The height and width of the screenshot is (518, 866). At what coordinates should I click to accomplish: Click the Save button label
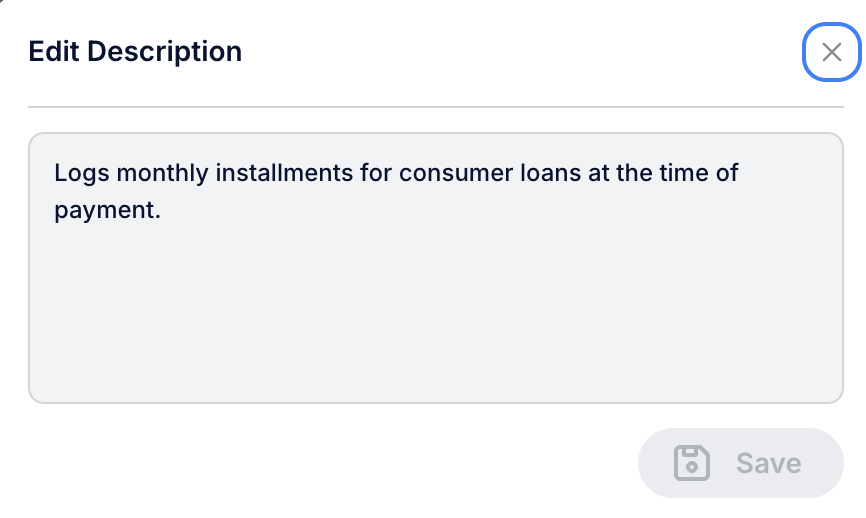pyautogui.click(x=768, y=463)
